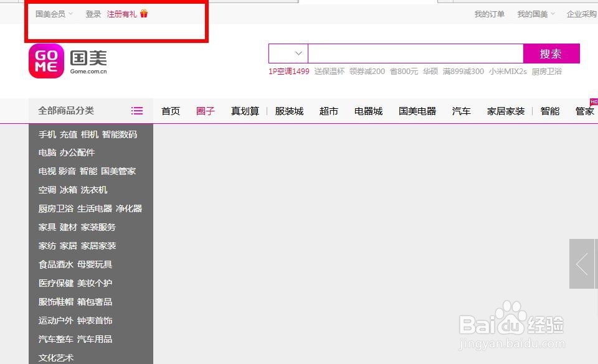Click hot search 送保温杯
Screen dimensions: 598x364
pos(330,71)
